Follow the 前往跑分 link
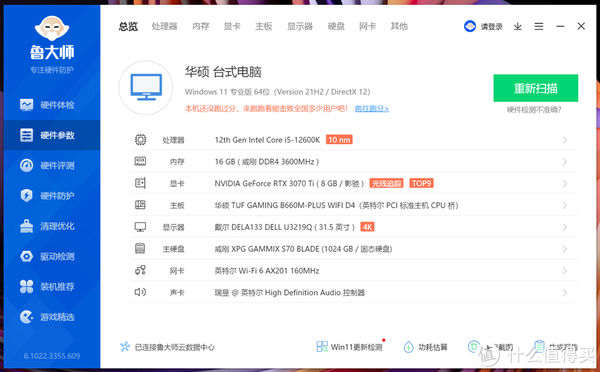Screen dimensions: 600x372 point(372,109)
